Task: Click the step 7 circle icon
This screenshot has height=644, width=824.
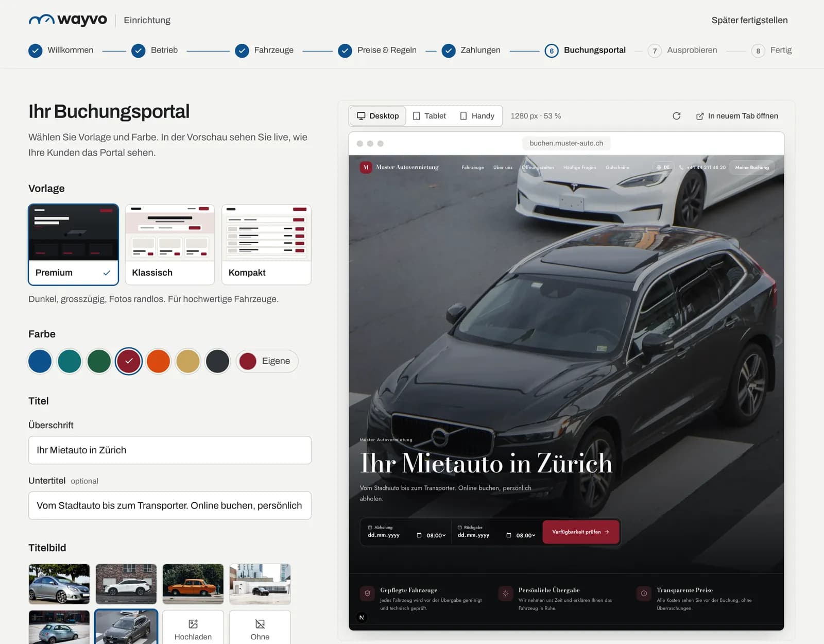Action: 655,50
